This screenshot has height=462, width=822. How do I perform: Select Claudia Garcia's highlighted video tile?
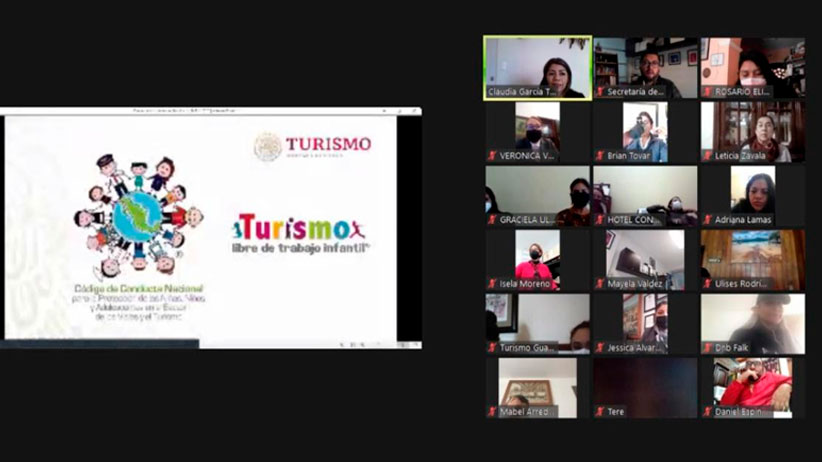(x=537, y=65)
